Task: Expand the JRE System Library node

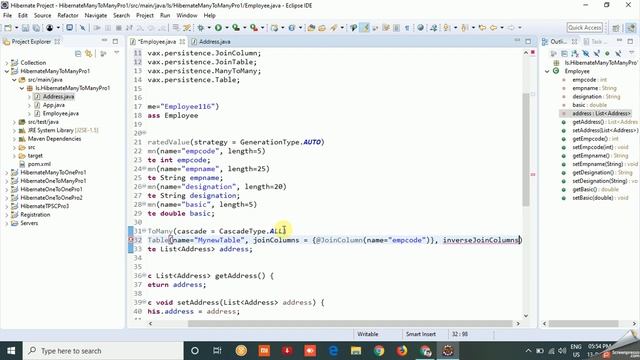Action: pyautogui.click(x=14, y=130)
